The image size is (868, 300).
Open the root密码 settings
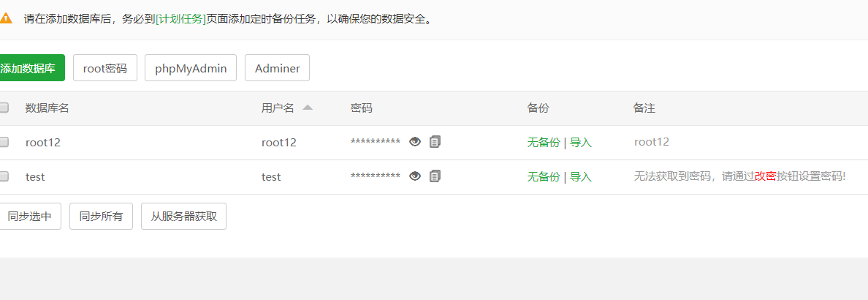105,68
